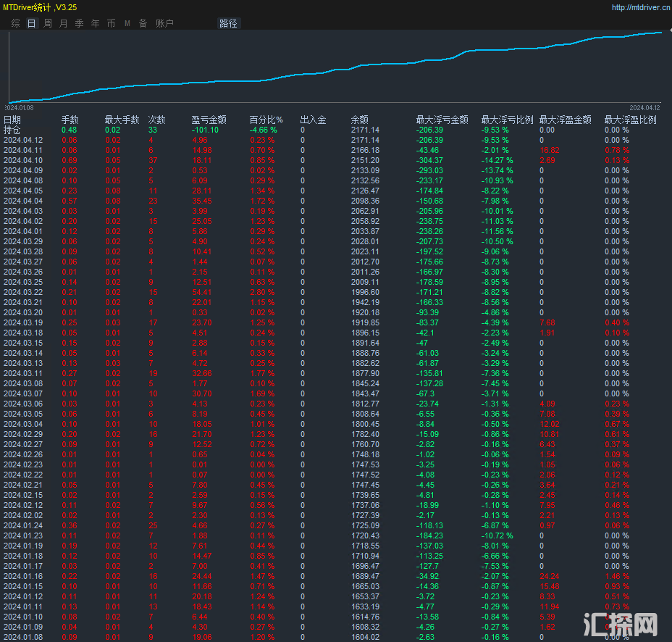This screenshot has height=642, width=672.
Task: Select the 年 yearly tab
Action: tap(96, 23)
